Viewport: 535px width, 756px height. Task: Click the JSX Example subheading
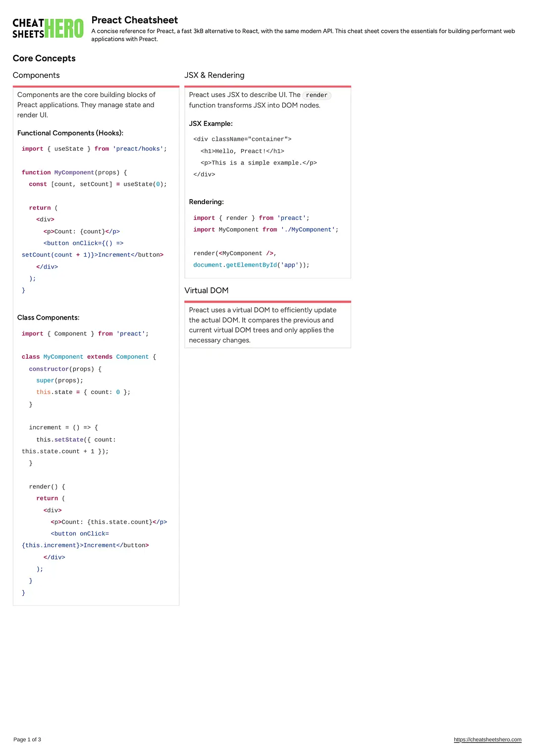click(211, 124)
